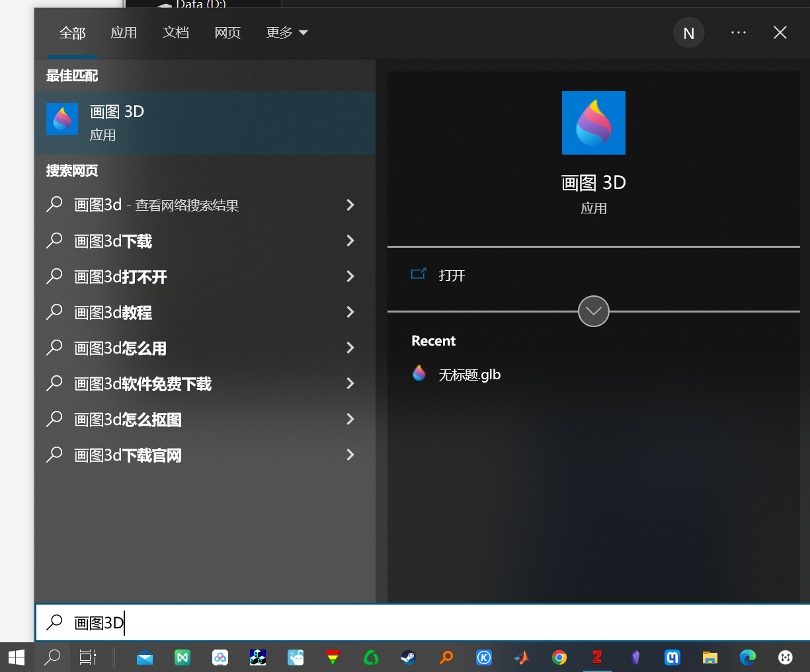Open Task View on the taskbar
Screen dimensions: 810x672
[x=88, y=657]
